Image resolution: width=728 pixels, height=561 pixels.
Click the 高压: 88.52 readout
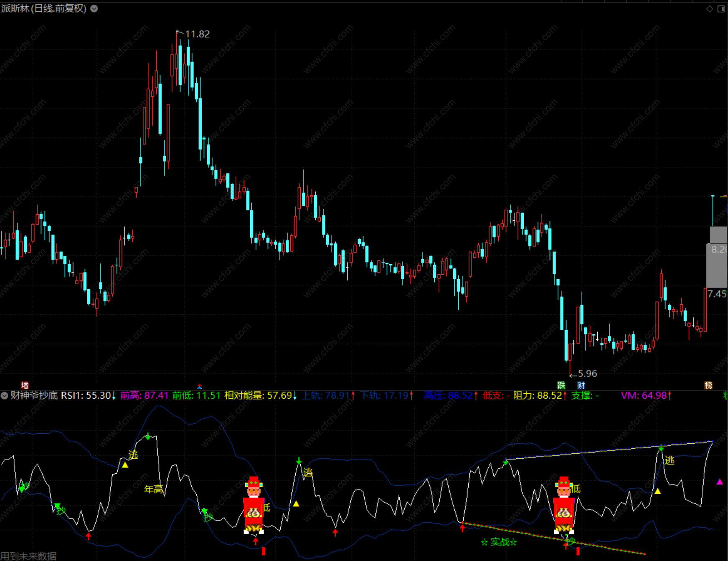[x=451, y=395]
